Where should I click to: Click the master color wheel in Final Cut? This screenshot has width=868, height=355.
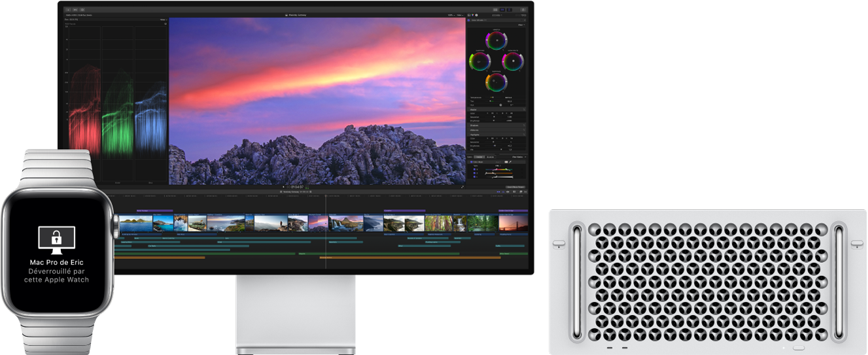point(497,41)
